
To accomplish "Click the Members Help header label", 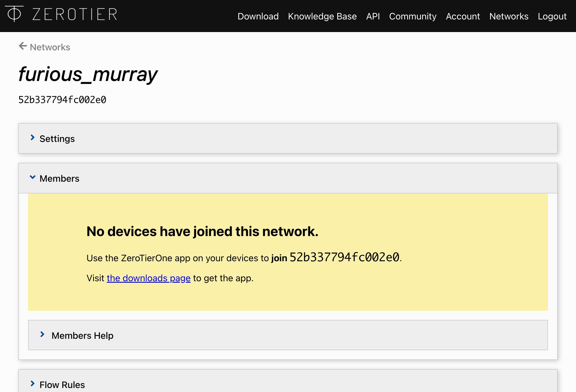I will (x=82, y=336).
